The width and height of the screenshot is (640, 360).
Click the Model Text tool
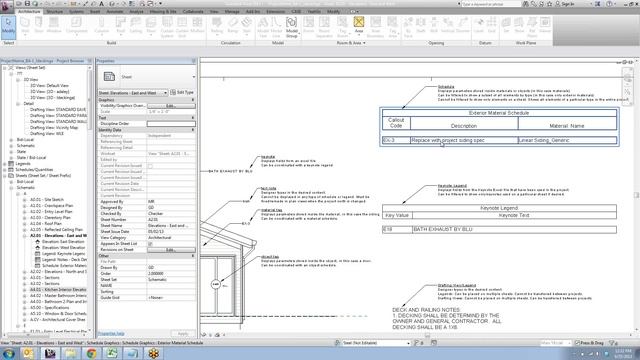[263, 27]
